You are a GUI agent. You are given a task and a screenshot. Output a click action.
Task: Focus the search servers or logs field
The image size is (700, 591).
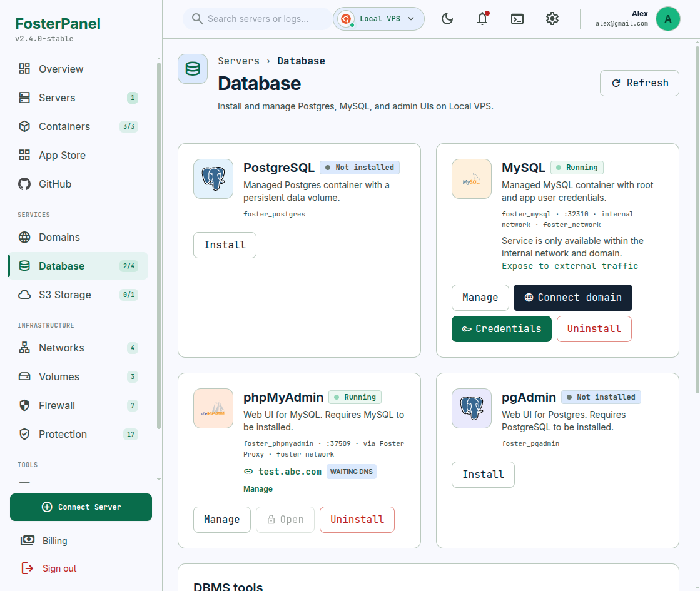click(x=258, y=19)
